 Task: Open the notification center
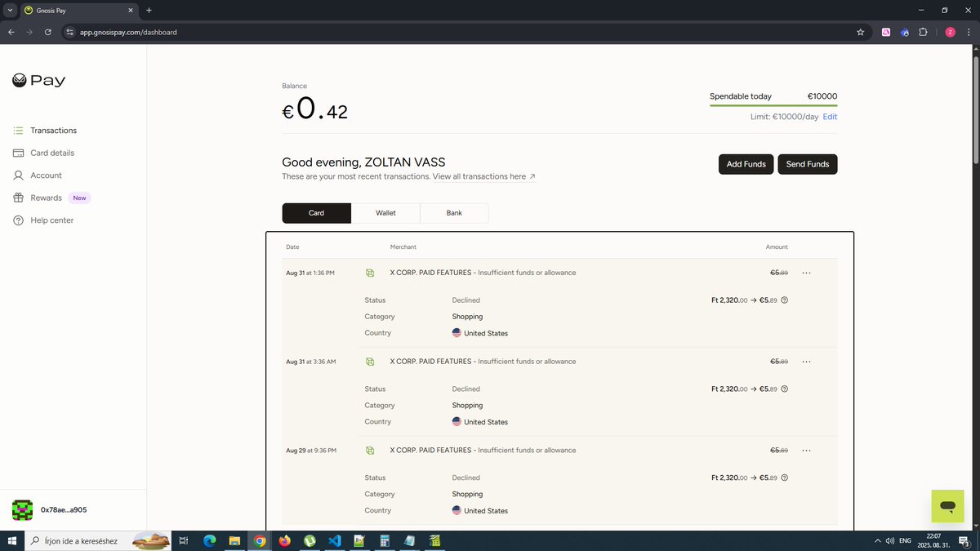(x=965, y=540)
